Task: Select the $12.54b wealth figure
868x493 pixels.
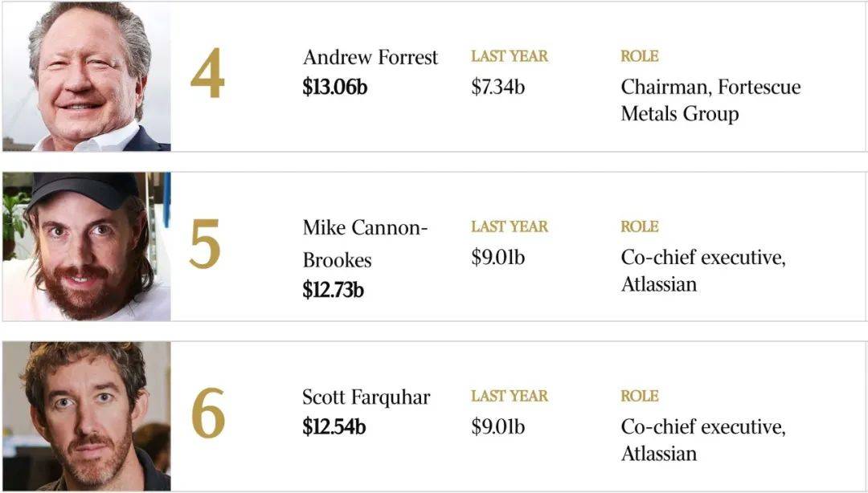Action: (x=334, y=426)
